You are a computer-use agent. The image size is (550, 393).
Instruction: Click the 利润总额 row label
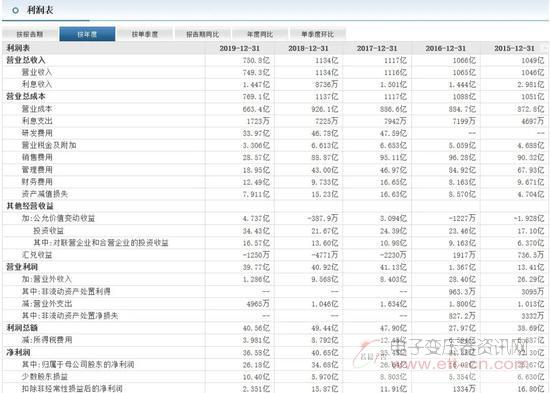22,328
